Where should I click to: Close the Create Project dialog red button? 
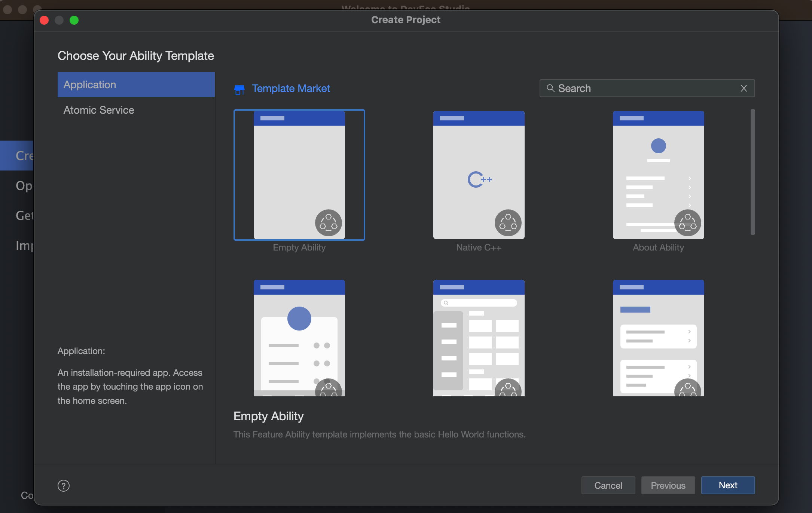(x=44, y=20)
